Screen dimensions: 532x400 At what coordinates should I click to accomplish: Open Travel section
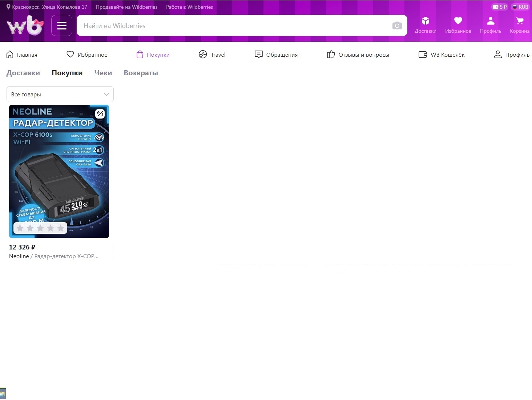pyautogui.click(x=212, y=55)
